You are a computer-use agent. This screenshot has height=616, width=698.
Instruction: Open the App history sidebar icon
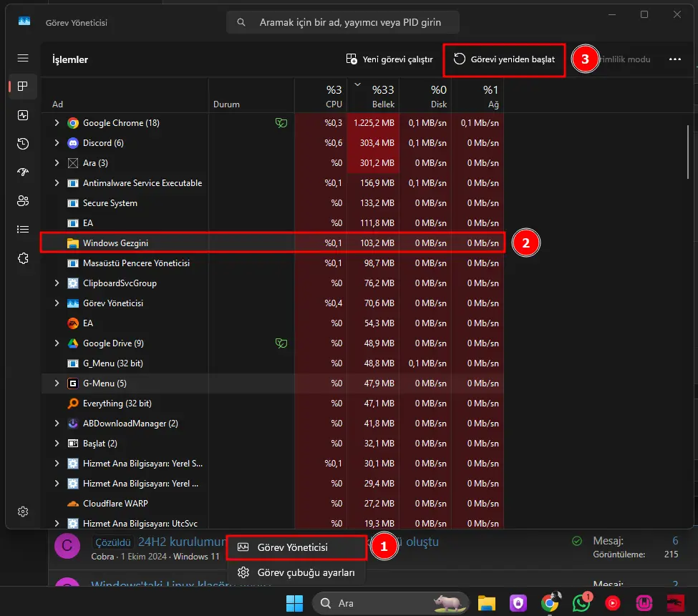pyautogui.click(x=23, y=144)
